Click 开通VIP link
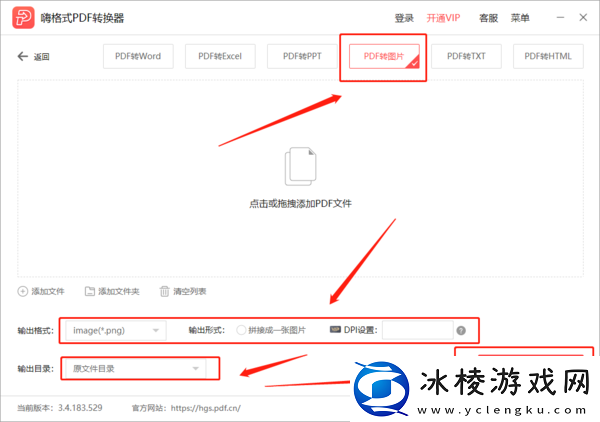 point(443,18)
